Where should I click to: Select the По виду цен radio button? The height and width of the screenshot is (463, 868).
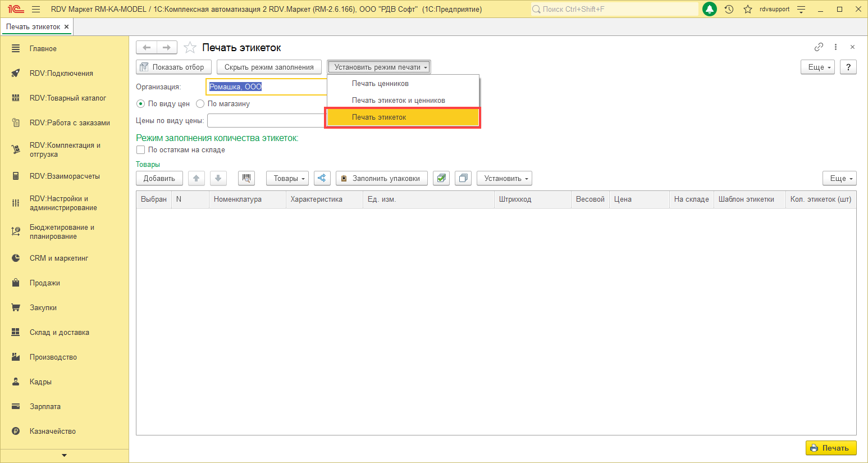[x=141, y=104]
